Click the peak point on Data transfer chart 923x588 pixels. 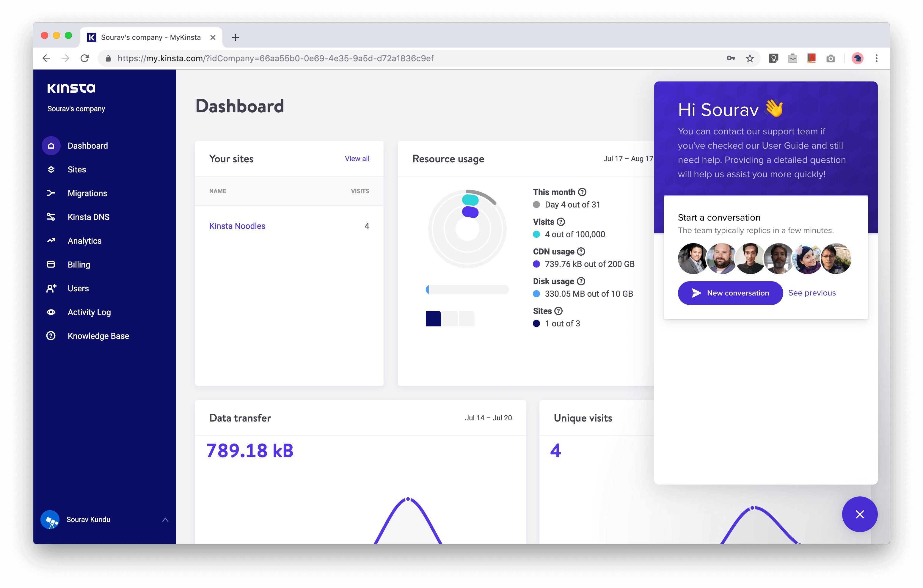tap(408, 499)
